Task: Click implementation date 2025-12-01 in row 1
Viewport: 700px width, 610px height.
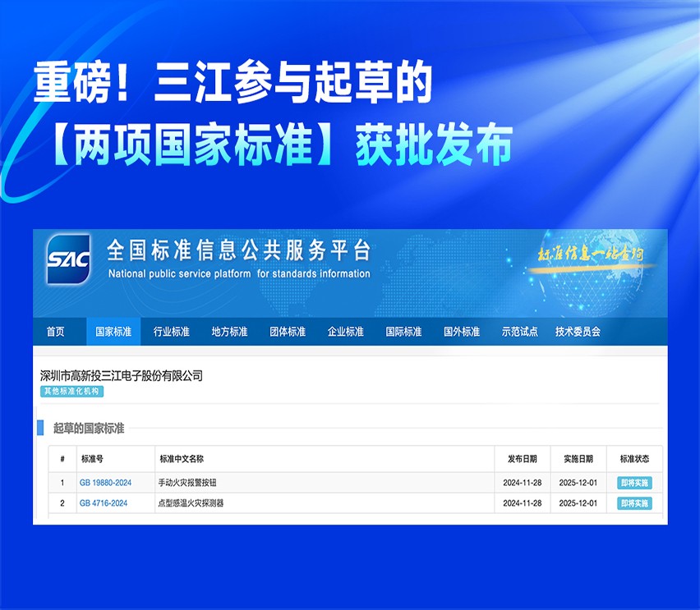Action: (x=578, y=483)
